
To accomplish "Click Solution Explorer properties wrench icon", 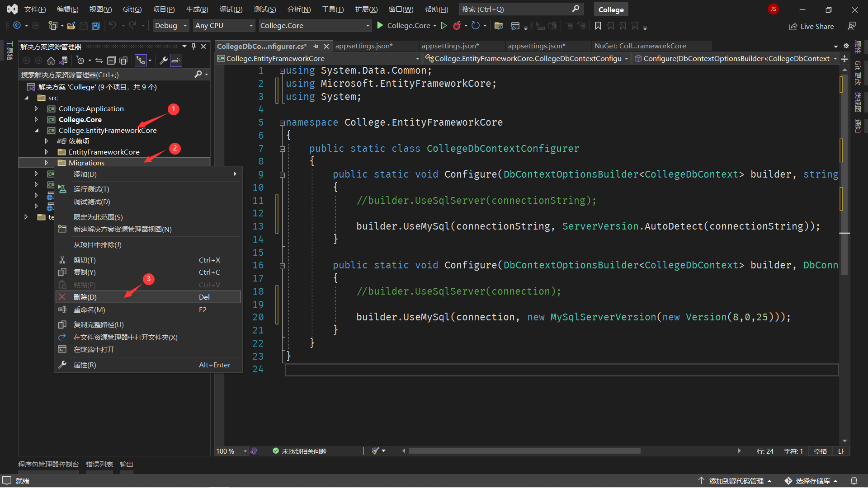I will (164, 61).
